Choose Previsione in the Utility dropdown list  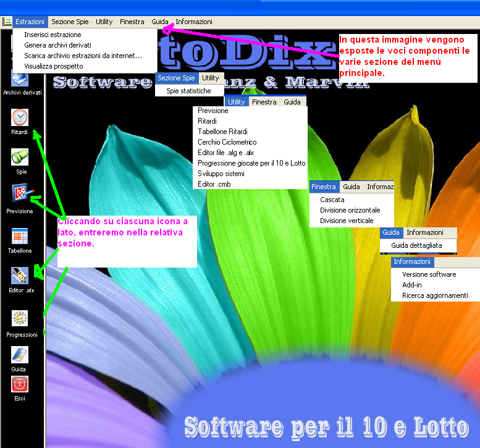[x=213, y=111]
